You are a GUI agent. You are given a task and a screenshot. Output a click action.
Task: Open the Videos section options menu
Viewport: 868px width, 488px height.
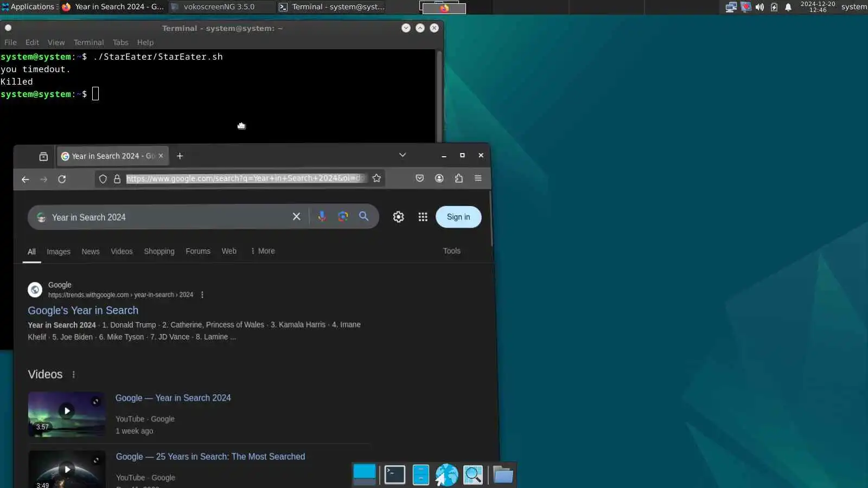click(x=74, y=375)
